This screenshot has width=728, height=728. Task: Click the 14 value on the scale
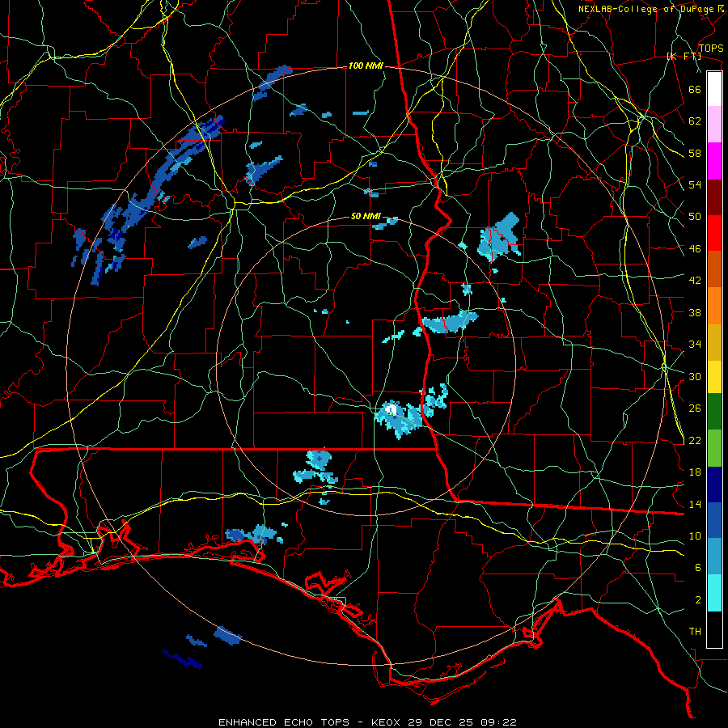(x=695, y=504)
